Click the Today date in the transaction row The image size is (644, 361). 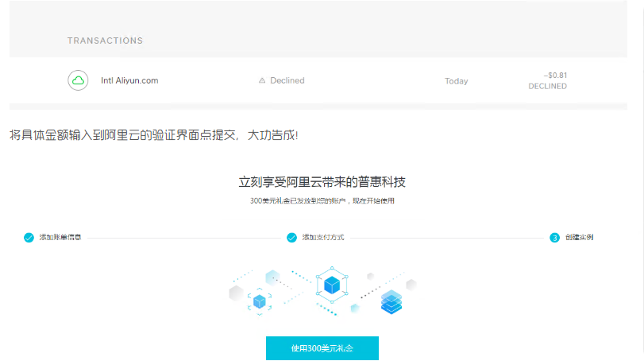tap(457, 81)
